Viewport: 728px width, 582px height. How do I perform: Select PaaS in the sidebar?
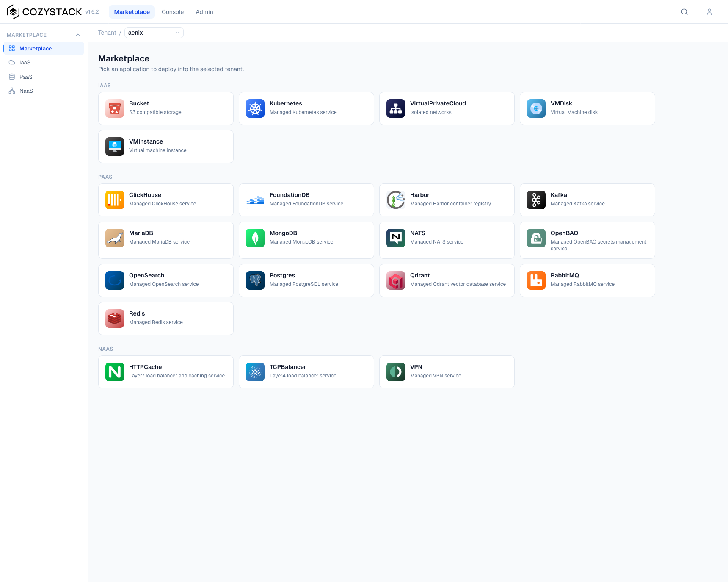(44, 77)
